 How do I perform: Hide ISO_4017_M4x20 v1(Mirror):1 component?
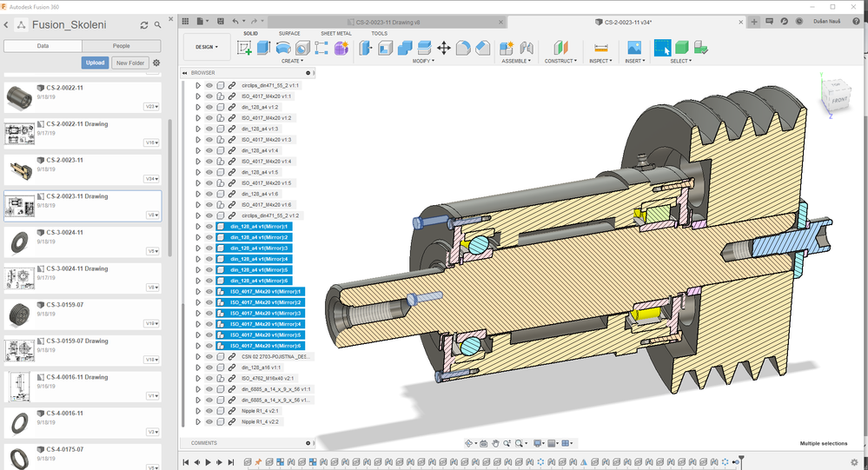(x=209, y=292)
